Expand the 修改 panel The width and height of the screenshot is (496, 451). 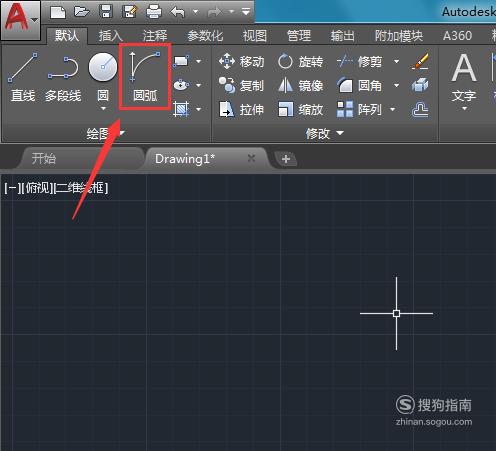(x=325, y=133)
